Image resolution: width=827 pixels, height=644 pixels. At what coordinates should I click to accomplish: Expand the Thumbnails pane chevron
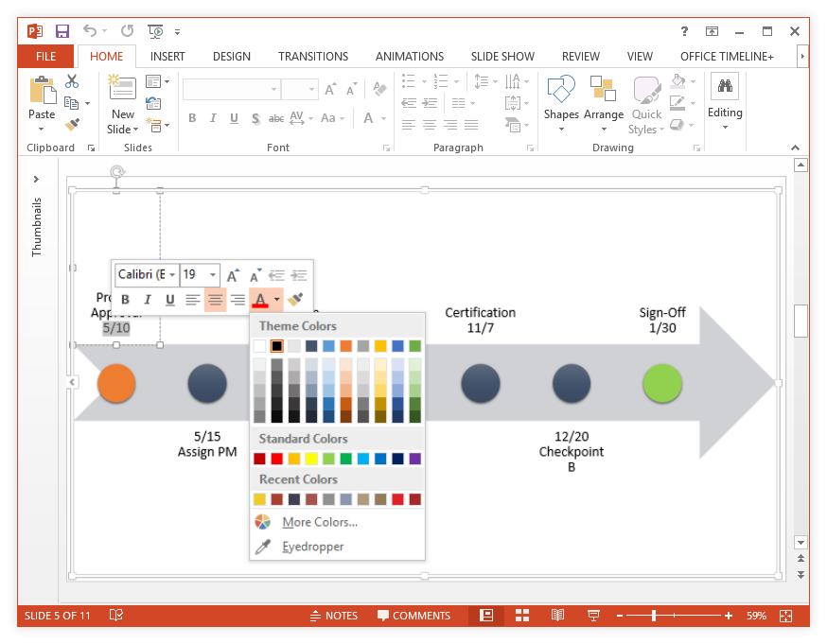pos(36,179)
